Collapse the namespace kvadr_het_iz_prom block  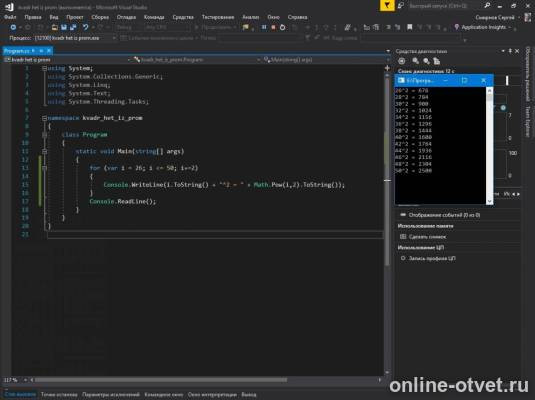click(44, 118)
